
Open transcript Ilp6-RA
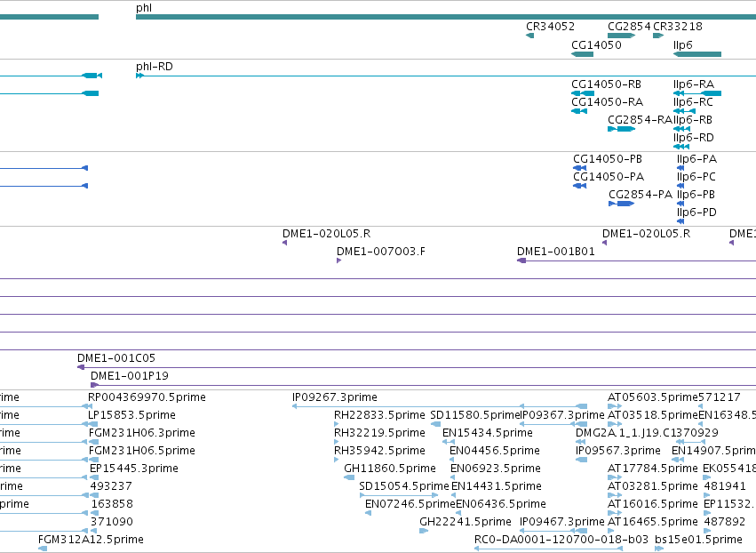[x=694, y=84]
